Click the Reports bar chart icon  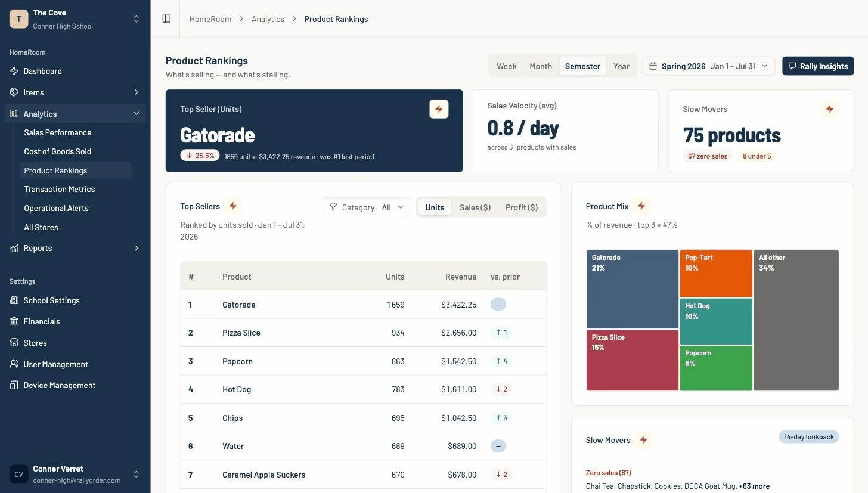coord(14,248)
